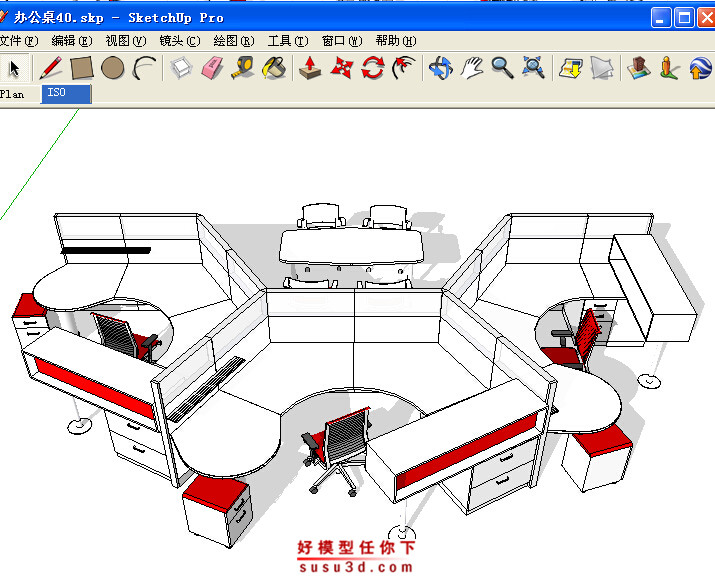Screen dimensions: 715x577
Task: Activate the Orbit tool
Action: click(440, 68)
